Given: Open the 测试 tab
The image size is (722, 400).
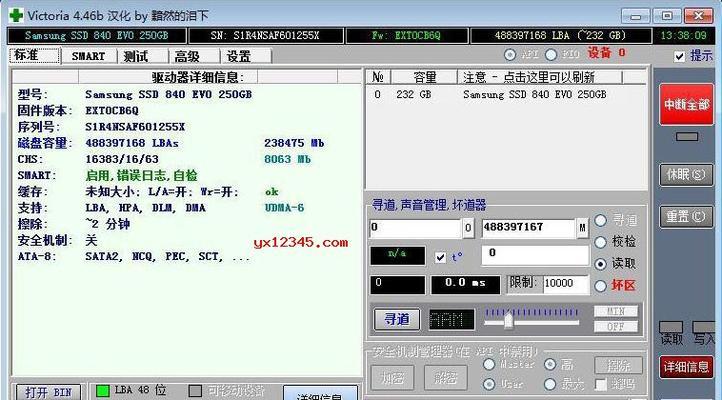Looking at the screenshot, I should [x=136, y=56].
